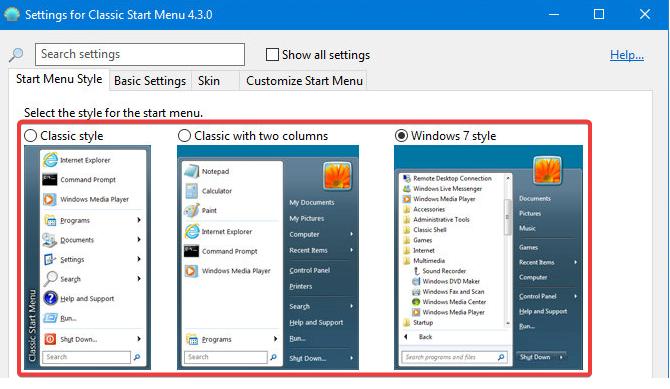The width and height of the screenshot is (670, 389).
Task: Expand Computer arrow in two columns preview
Action: tap(352, 234)
